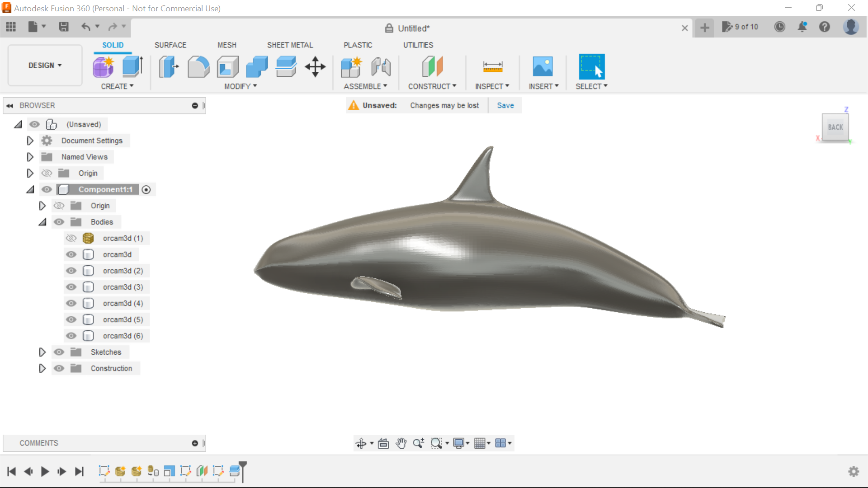Hide the orcam3d (4) body
The height and width of the screenshot is (488, 868).
71,303
